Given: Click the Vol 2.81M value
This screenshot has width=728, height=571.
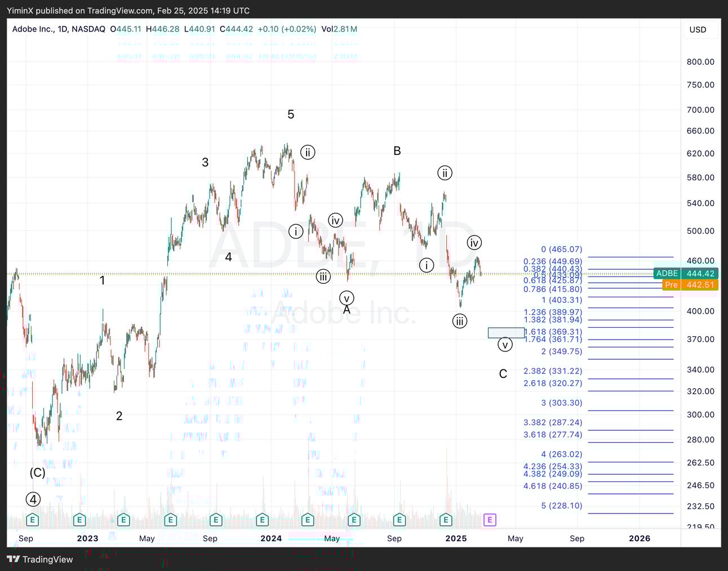Looking at the screenshot, I should [x=339, y=29].
